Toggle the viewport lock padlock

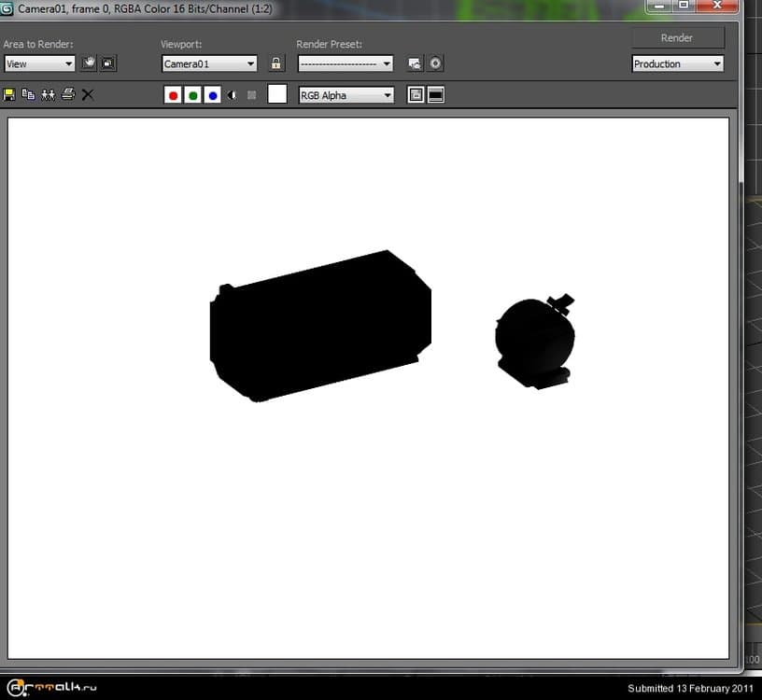tap(275, 63)
